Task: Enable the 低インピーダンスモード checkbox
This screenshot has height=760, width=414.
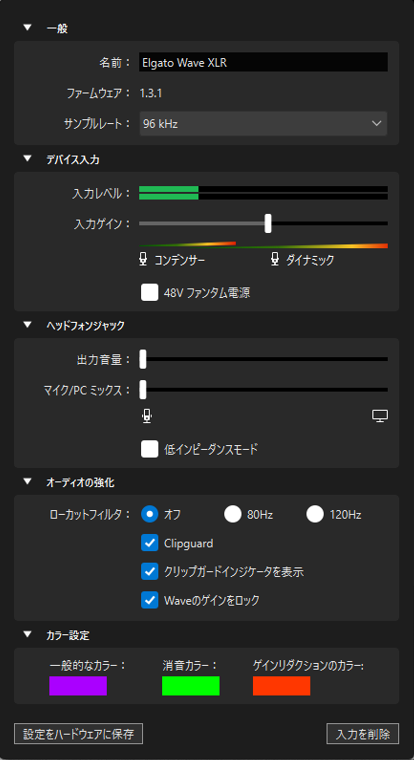Action: pyautogui.click(x=150, y=449)
